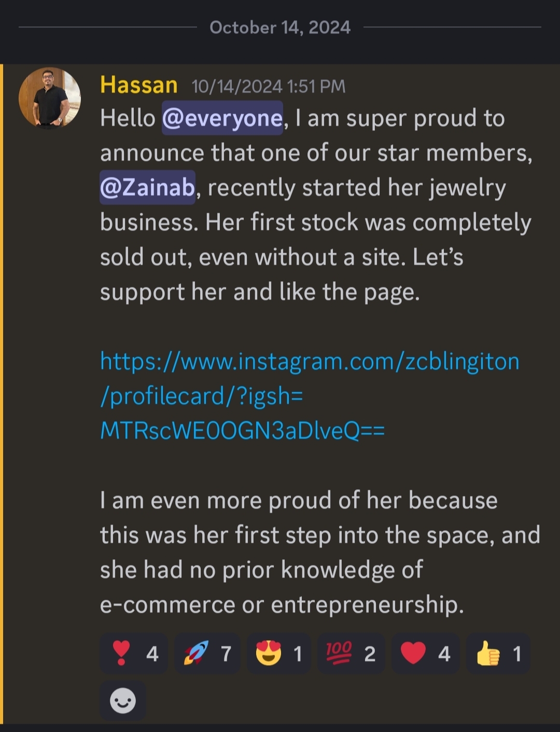Open the @Zainab mention profile
Viewport: 560px width, 732px height.
tap(147, 187)
